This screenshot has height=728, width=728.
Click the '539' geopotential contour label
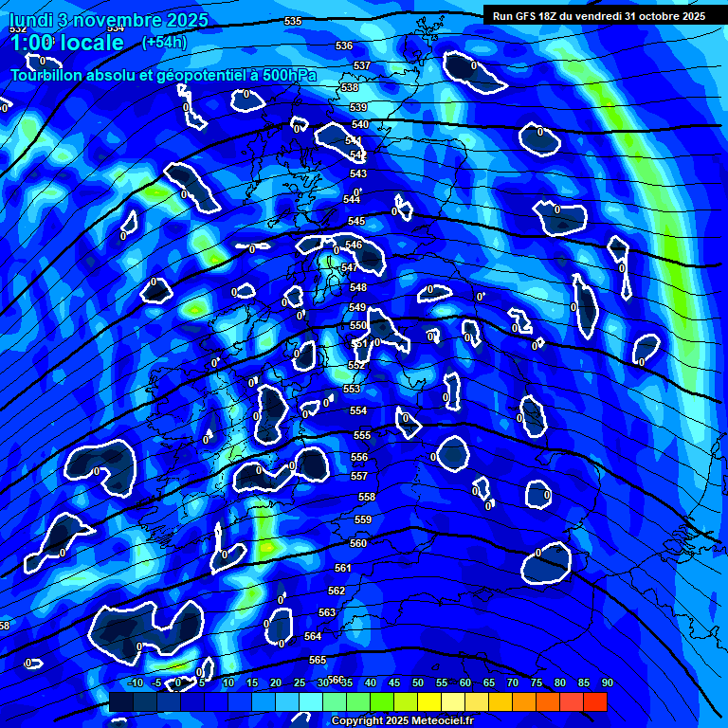[x=358, y=107]
